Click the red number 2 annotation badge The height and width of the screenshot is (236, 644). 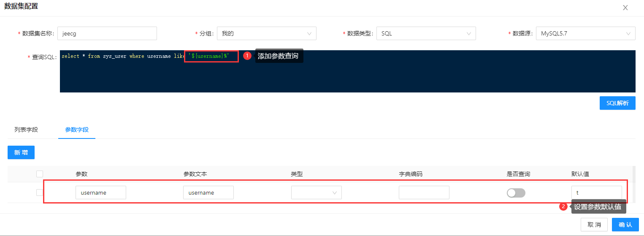coord(563,206)
